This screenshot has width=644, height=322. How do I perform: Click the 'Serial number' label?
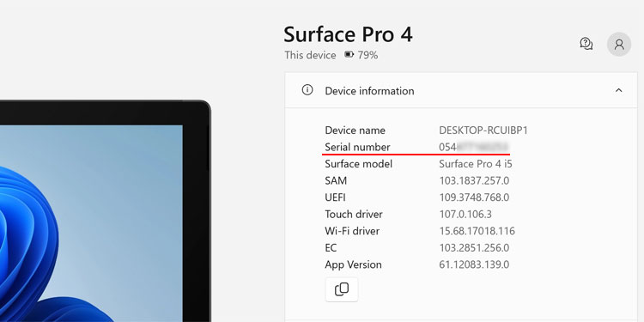[x=357, y=147]
